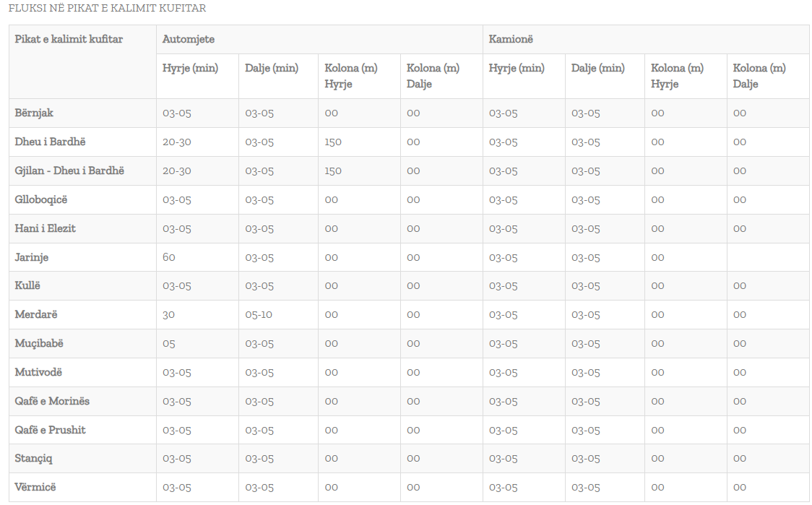Click the FLUKSI NË PIKAT E KALIMIT KUFITAR title

(107, 9)
